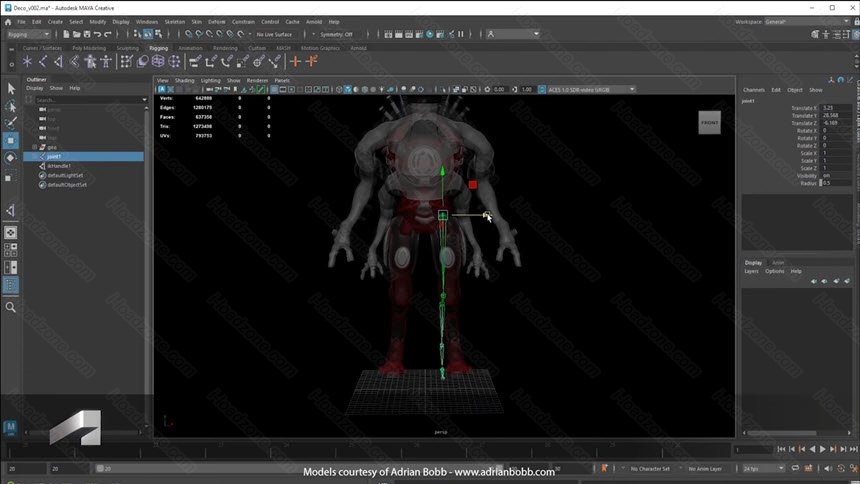Activate the Rotate tool in the toolbox
This screenshot has height=484, width=860.
coord(10,158)
